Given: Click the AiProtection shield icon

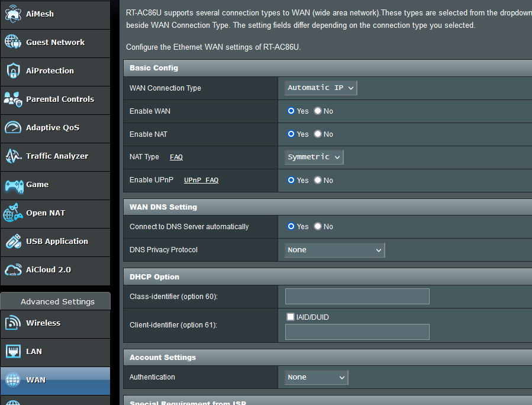Looking at the screenshot, I should pos(13,70).
